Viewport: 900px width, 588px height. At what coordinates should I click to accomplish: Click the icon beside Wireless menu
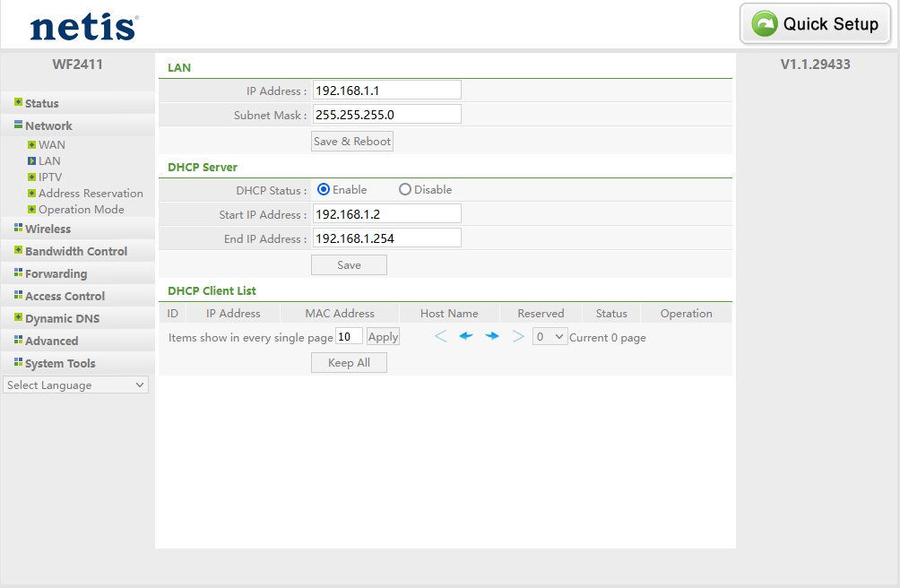click(18, 229)
